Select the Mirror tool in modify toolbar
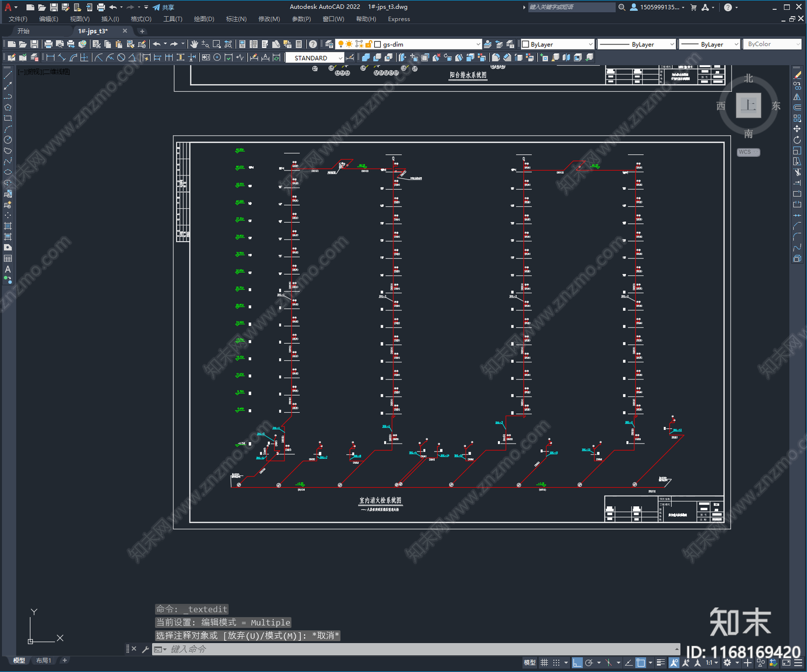 [x=797, y=97]
